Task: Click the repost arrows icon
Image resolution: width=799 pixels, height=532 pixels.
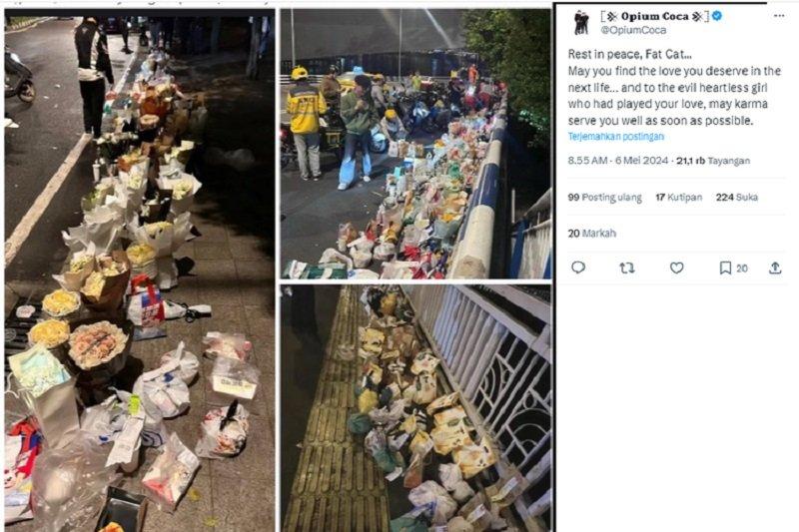Action: point(627,267)
